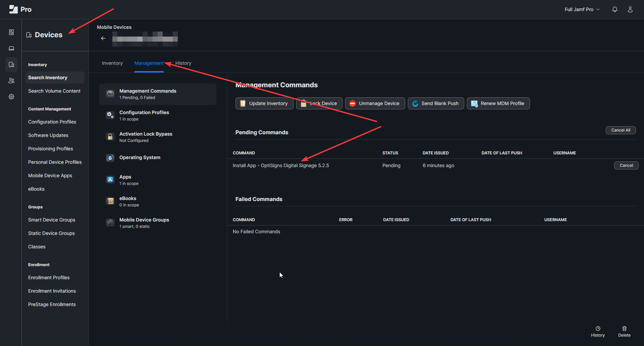
Task: Open Enrollment Profiles
Action: [49, 278]
